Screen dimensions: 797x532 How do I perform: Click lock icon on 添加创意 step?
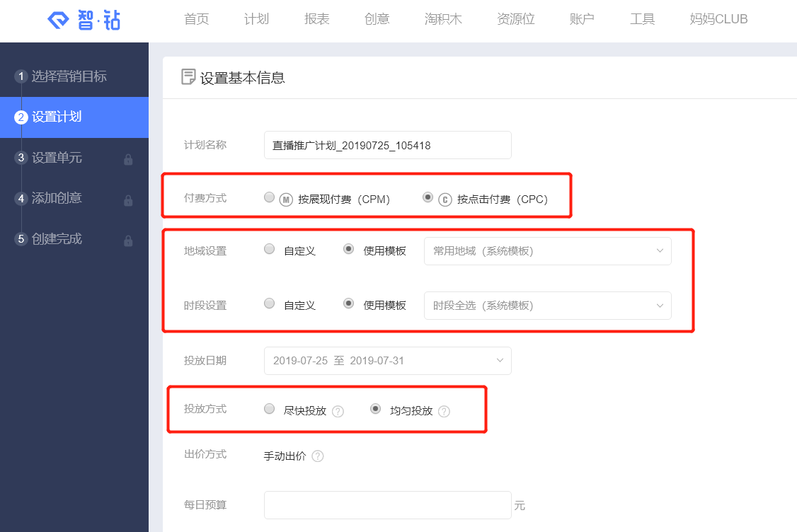pos(128,200)
